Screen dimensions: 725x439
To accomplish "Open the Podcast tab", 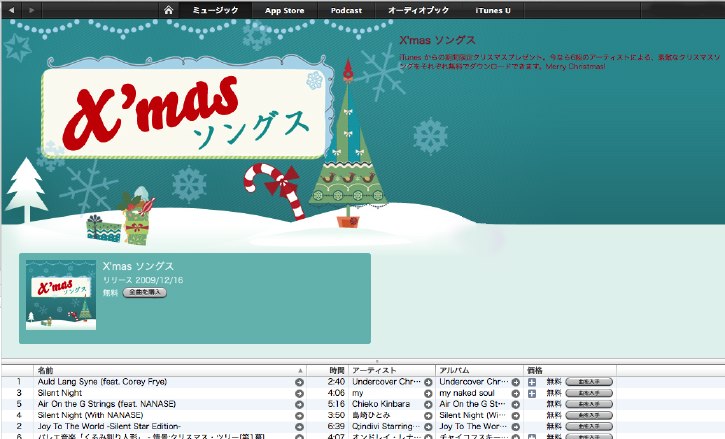I will [346, 10].
